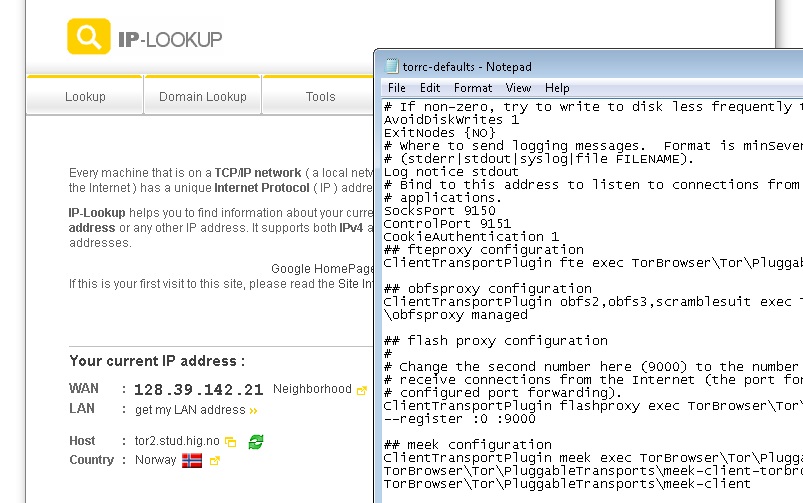This screenshot has height=503, width=803.
Task: Click the 'torrc-defaults - Notepad' title bar
Action: (589, 66)
